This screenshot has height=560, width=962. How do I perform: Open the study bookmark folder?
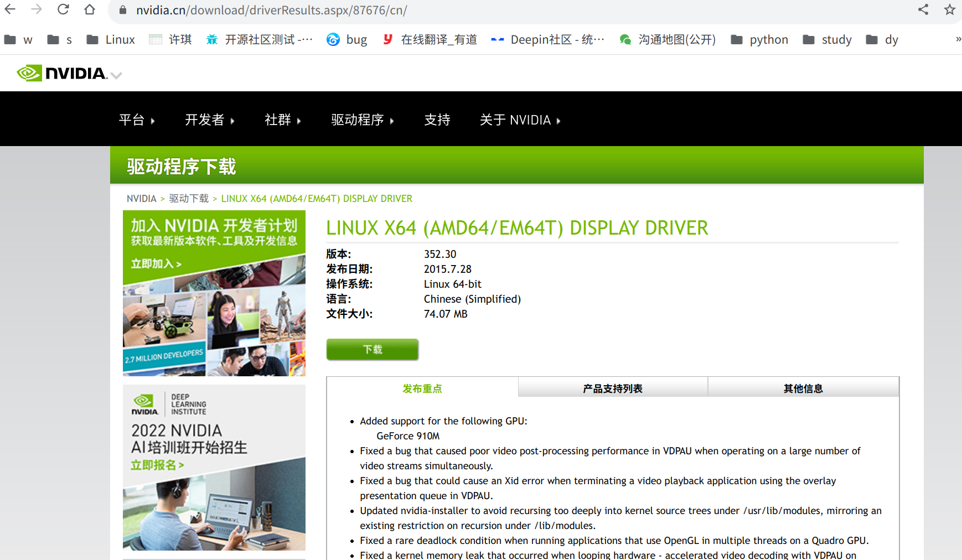pyautogui.click(x=827, y=40)
